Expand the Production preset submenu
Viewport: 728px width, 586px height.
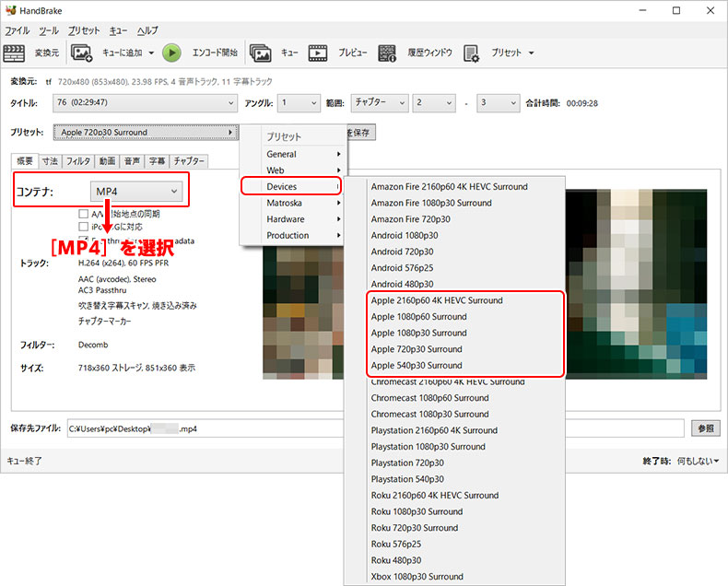click(x=293, y=235)
